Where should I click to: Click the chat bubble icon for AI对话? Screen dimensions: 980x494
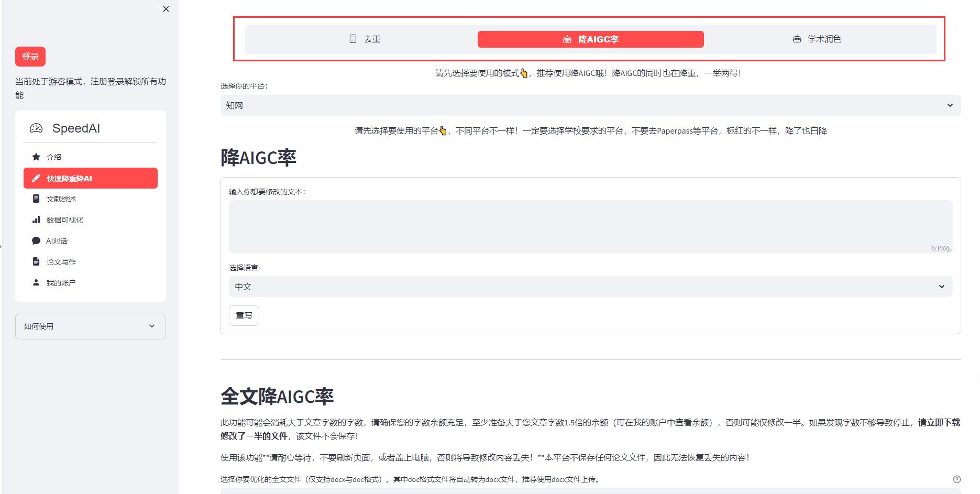[x=36, y=240]
